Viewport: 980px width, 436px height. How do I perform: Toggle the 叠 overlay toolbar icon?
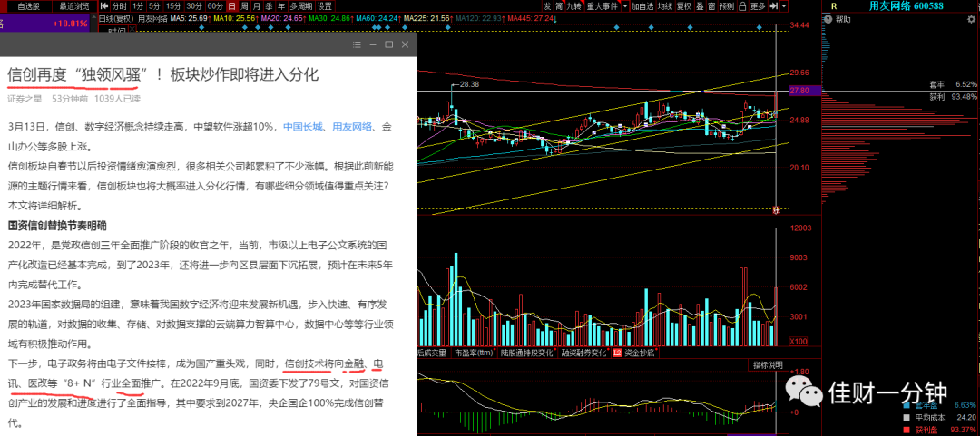tap(700, 6)
